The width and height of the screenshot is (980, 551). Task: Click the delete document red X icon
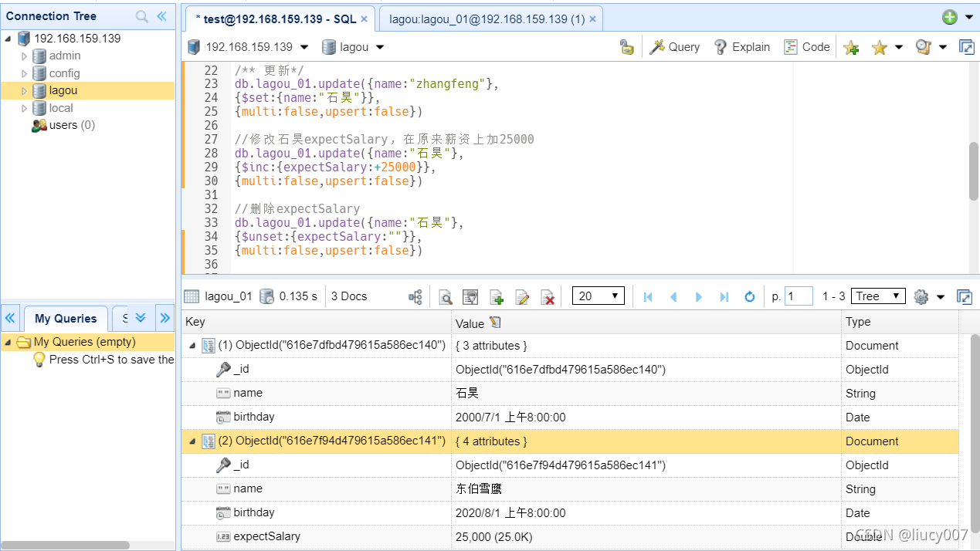[x=548, y=297]
